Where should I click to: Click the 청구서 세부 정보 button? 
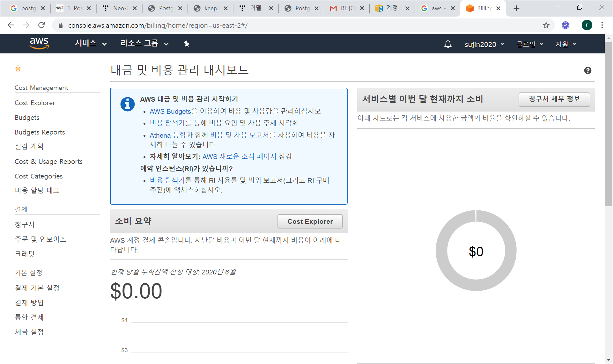coord(554,99)
